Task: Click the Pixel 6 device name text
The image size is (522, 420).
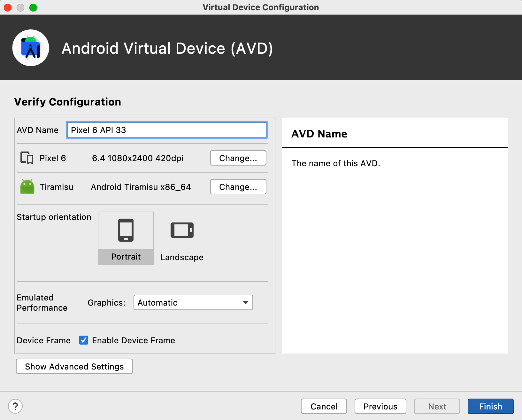Action: coord(53,158)
